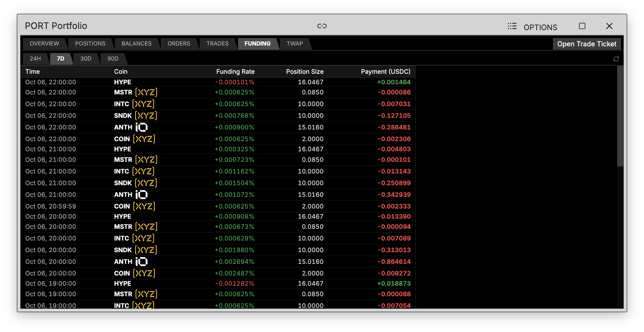
Task: Click funding rate +0.000908%
Action: (235, 216)
